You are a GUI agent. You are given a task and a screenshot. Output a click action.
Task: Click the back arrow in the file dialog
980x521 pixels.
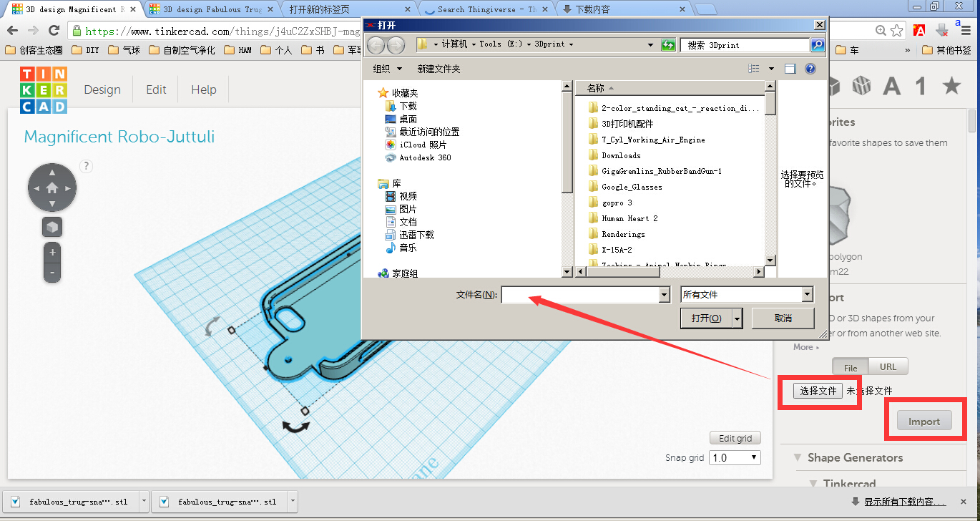click(x=376, y=44)
